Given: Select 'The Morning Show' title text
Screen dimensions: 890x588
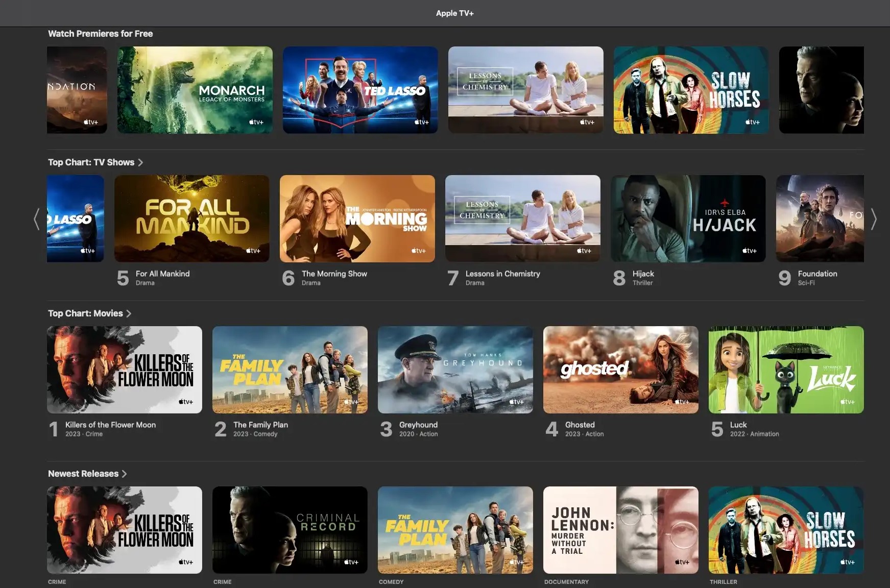Looking at the screenshot, I should tap(334, 274).
